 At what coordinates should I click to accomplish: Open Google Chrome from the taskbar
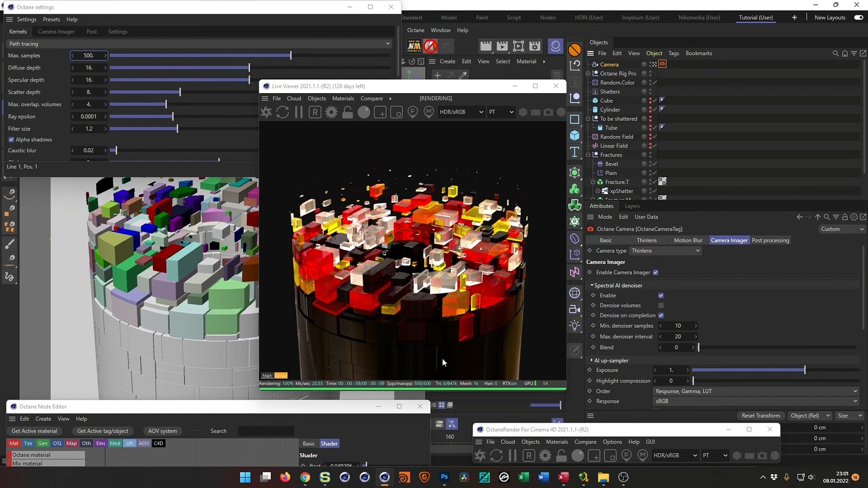tap(305, 477)
